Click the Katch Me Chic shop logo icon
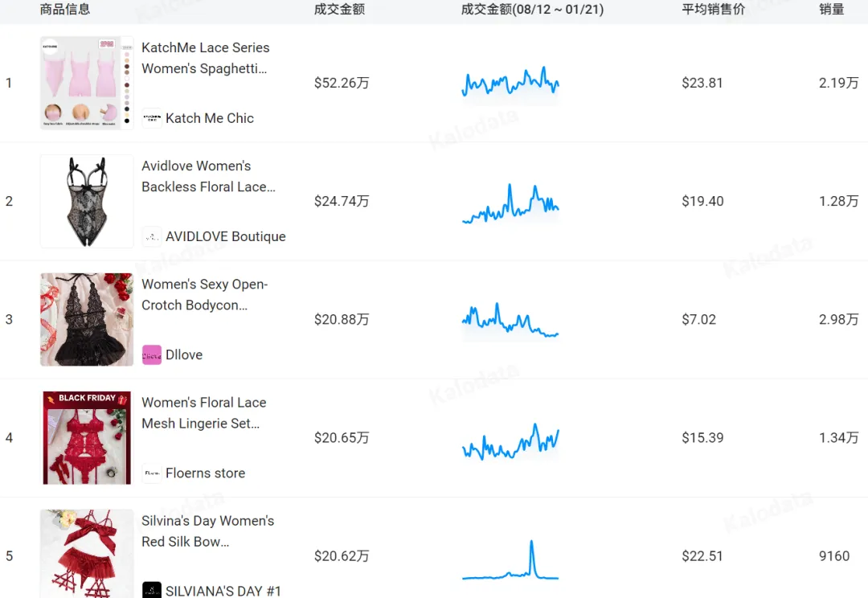 [x=152, y=117]
